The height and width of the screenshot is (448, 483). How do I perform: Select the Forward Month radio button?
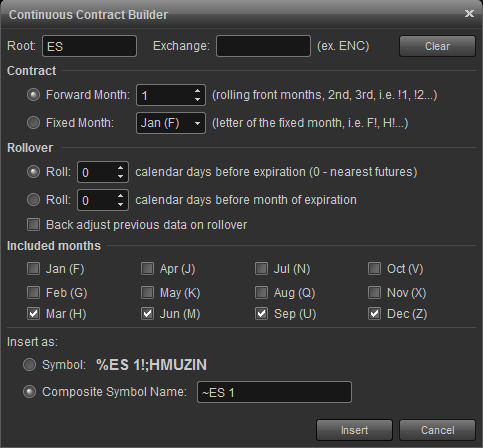(33, 95)
